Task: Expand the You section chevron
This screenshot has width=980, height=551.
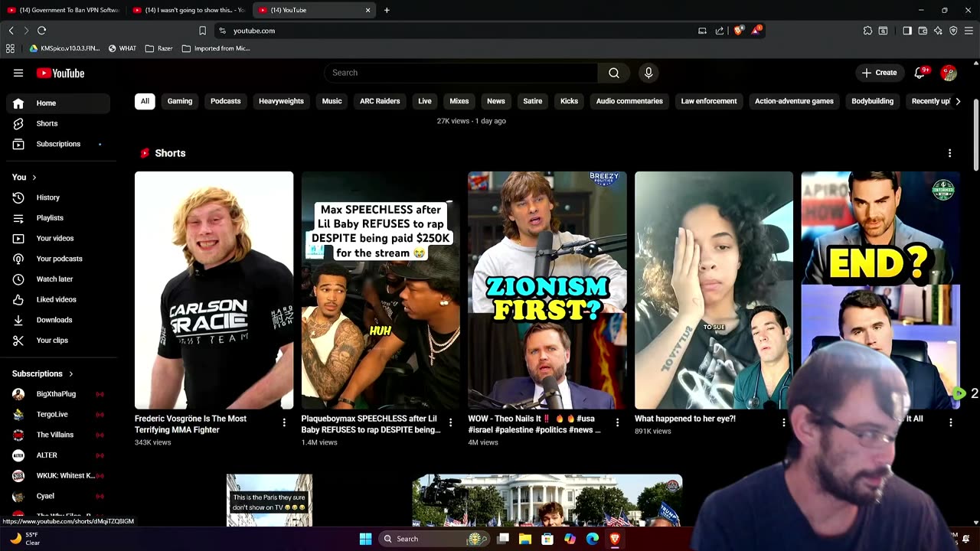Action: (34, 178)
